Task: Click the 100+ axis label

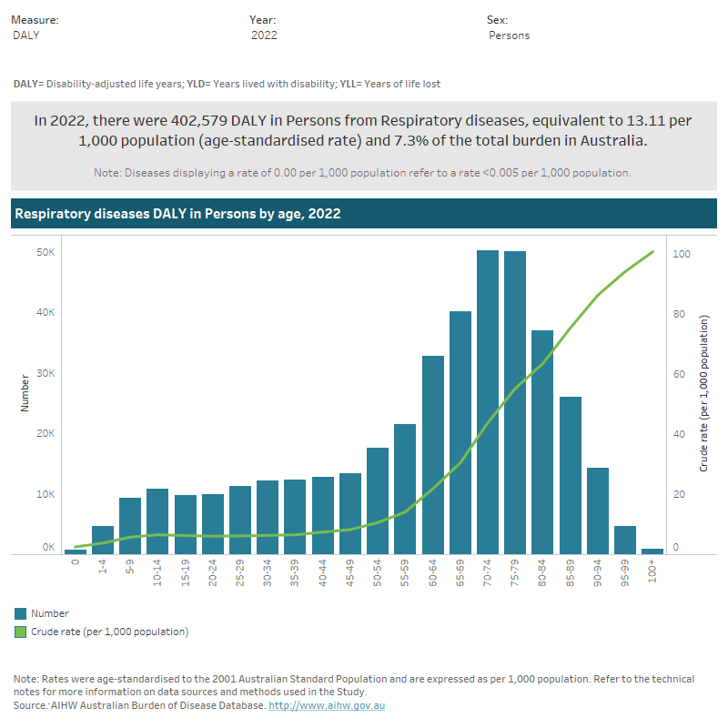Action: tap(652, 571)
